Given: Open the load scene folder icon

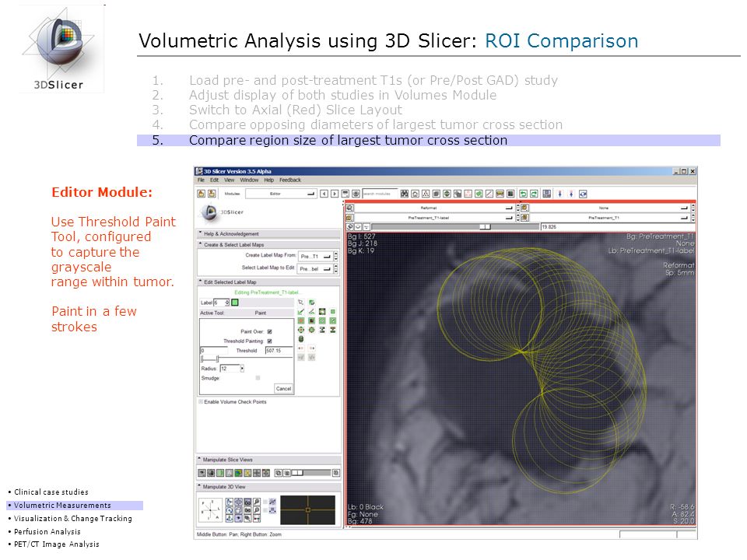Looking at the screenshot, I should pos(202,194).
